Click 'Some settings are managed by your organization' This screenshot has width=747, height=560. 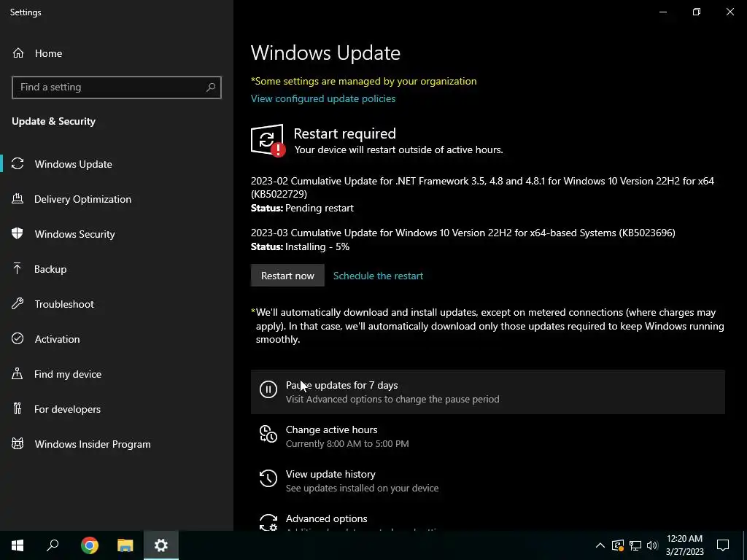click(x=363, y=81)
